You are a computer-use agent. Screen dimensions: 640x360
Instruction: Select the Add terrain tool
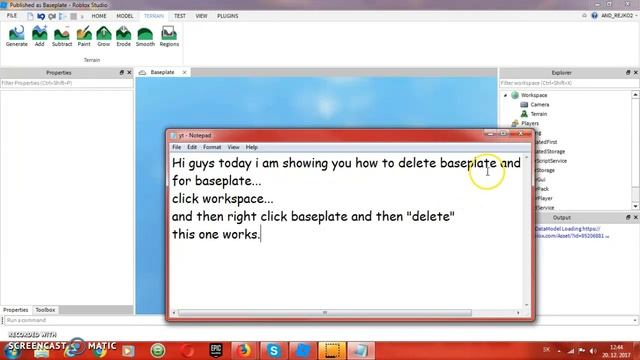40,36
